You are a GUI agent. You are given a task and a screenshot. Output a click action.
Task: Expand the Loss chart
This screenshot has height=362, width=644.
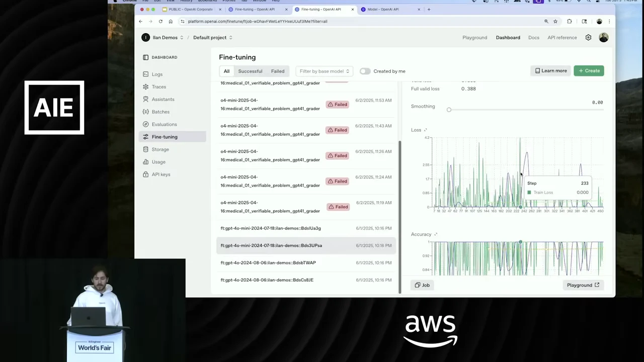425,130
